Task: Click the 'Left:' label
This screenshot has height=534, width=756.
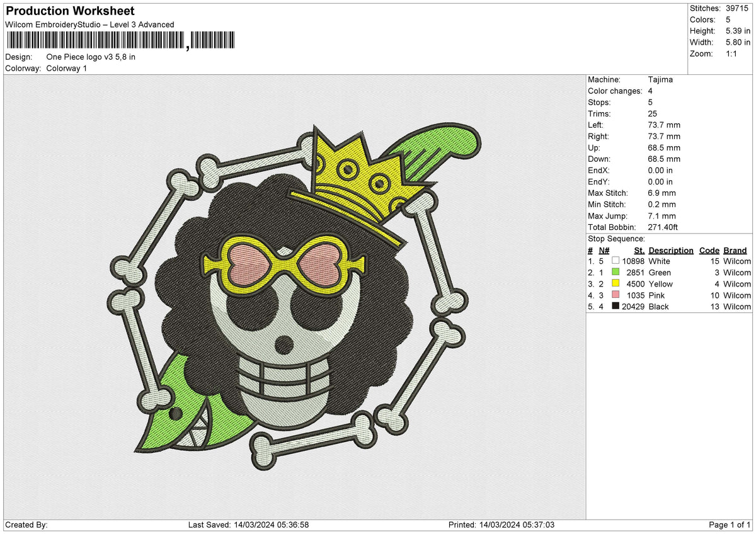Action: (x=596, y=125)
